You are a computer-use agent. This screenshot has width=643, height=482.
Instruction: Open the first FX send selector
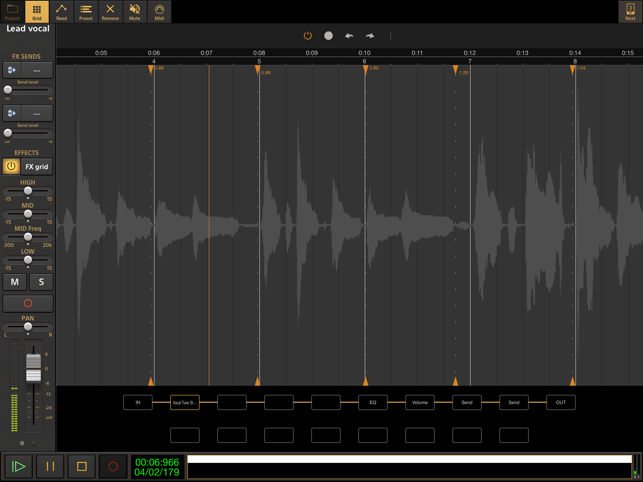pyautogui.click(x=36, y=70)
